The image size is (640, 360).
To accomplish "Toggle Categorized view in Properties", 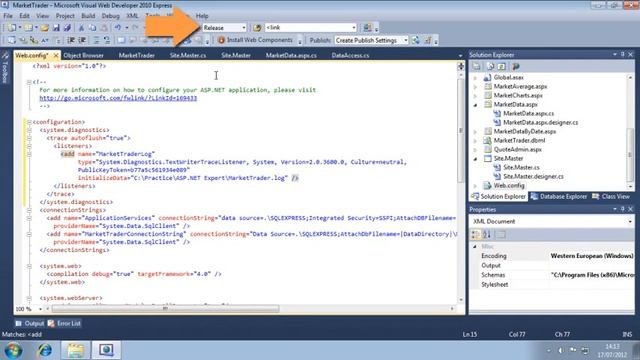I will [x=476, y=234].
